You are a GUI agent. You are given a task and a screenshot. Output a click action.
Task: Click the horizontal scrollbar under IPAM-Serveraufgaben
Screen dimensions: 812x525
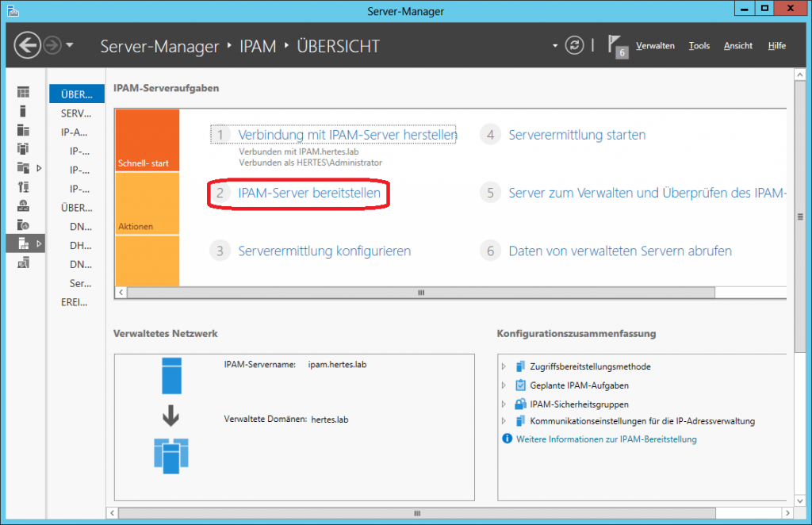point(420,292)
